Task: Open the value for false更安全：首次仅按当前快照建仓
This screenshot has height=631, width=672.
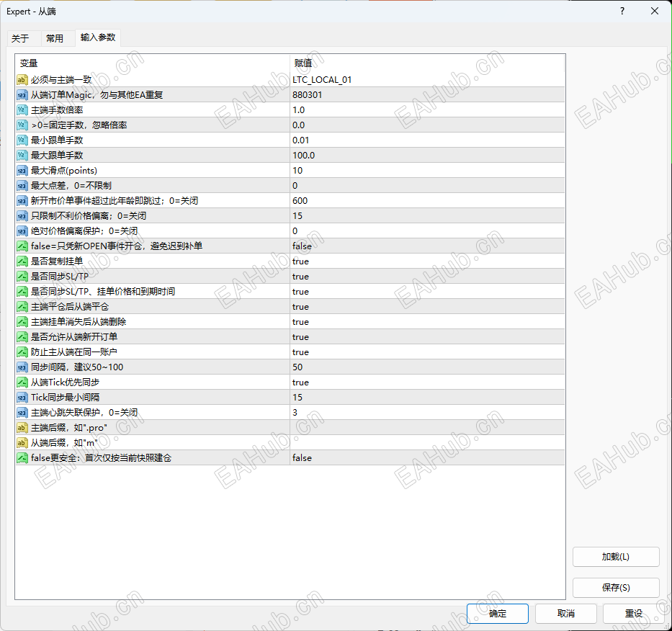Action: point(427,458)
